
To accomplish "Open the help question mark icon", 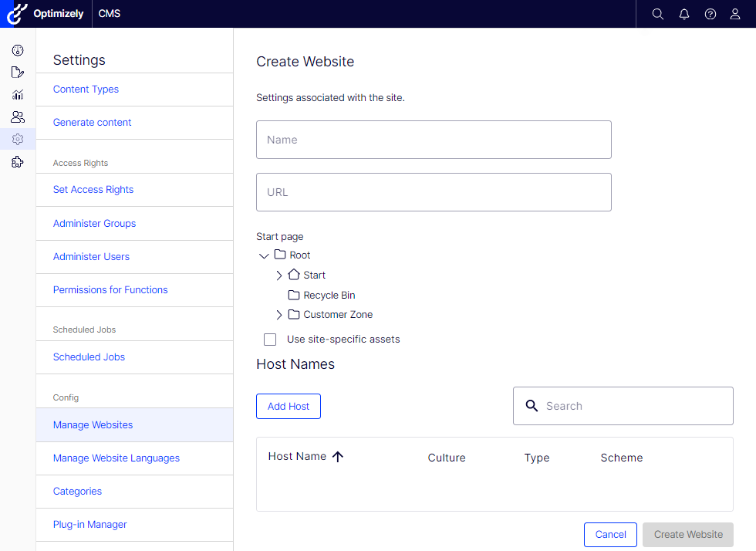I will pos(710,14).
